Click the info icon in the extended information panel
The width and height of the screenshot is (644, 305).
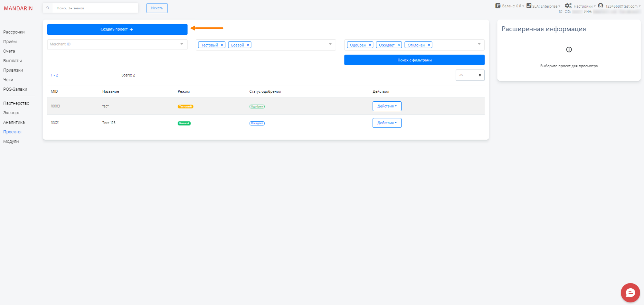pos(569,50)
